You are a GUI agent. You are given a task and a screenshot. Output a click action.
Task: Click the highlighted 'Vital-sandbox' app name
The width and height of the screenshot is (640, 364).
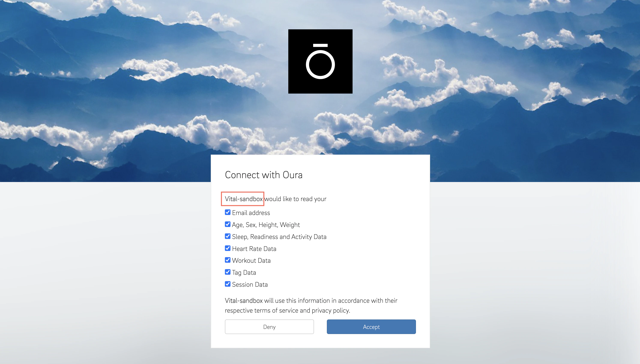click(243, 199)
